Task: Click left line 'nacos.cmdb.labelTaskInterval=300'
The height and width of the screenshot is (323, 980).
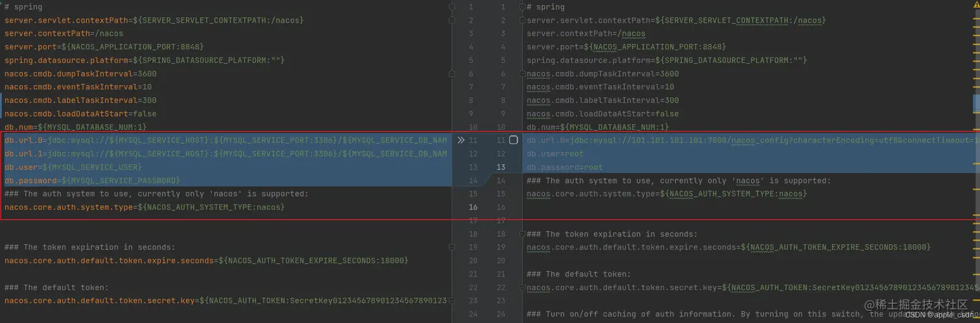Action: coord(80,100)
